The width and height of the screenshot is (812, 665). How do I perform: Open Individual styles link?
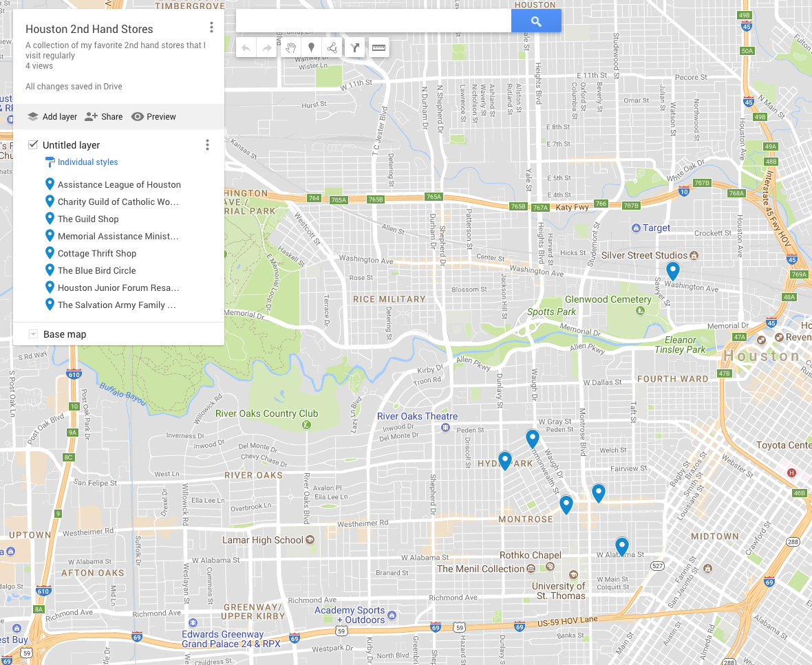pos(87,162)
